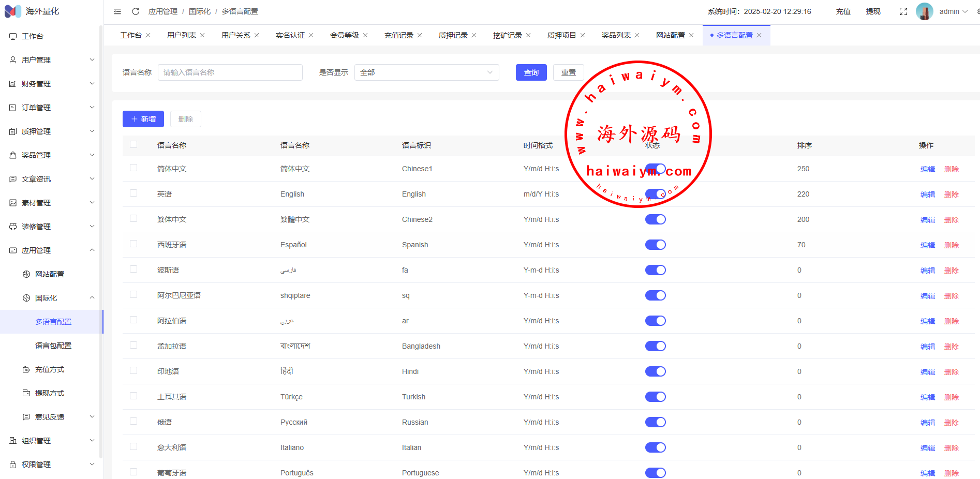The width and height of the screenshot is (980, 479).
Task: Check the 波斯语 row checkbox
Action: [133, 270]
